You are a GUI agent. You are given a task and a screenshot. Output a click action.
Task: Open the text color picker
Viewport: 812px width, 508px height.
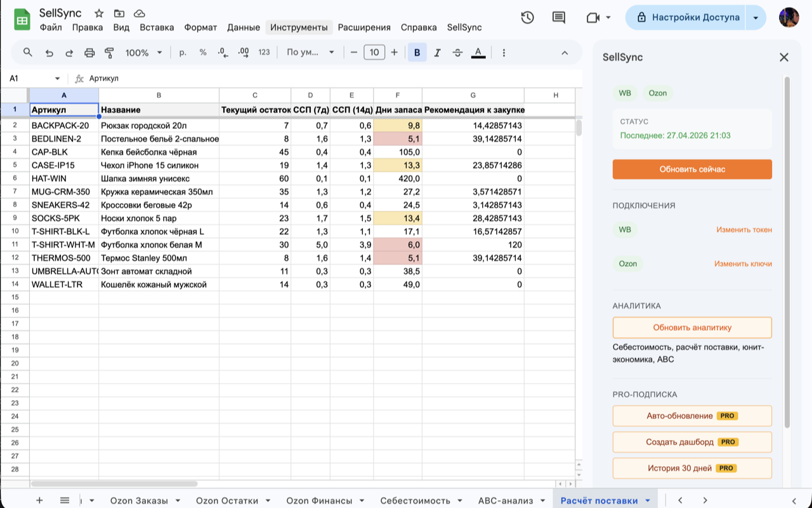tap(478, 53)
